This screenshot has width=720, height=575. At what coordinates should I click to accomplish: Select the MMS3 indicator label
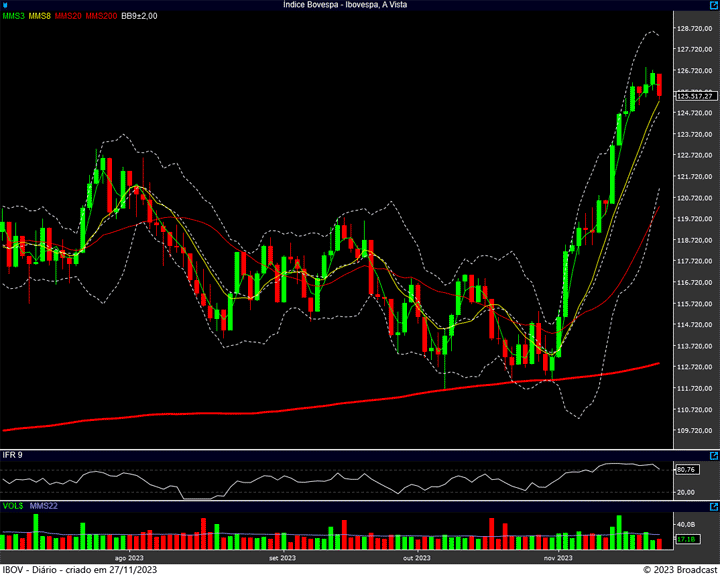(x=13, y=17)
